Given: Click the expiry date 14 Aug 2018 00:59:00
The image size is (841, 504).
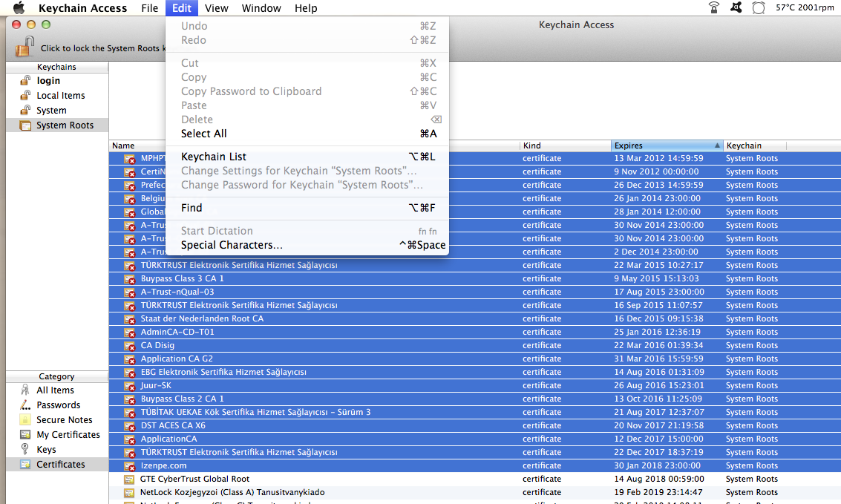Looking at the screenshot, I should (658, 479).
